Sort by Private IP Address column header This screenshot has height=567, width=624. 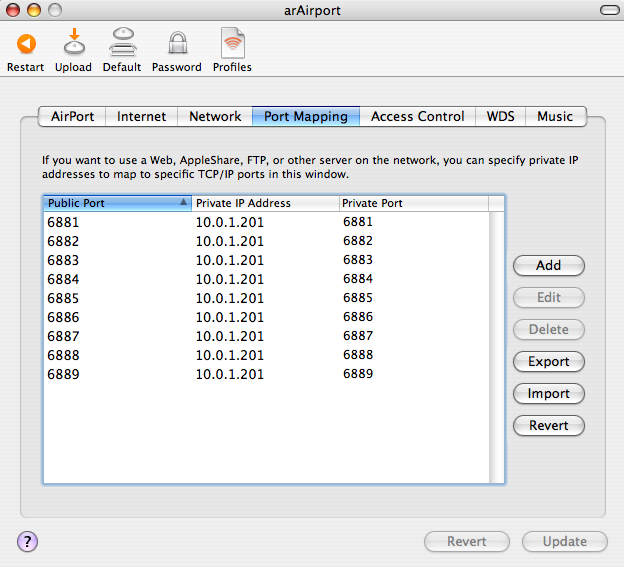[265, 203]
